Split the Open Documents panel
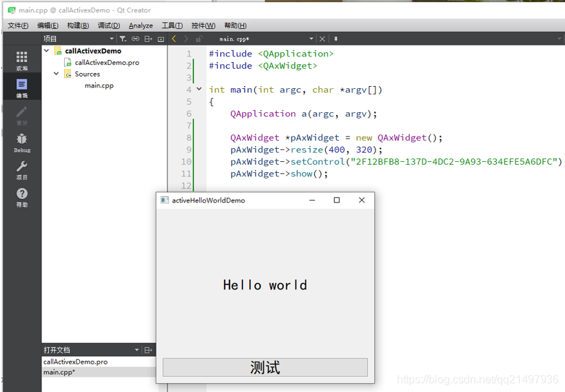565x392 pixels. tap(148, 350)
